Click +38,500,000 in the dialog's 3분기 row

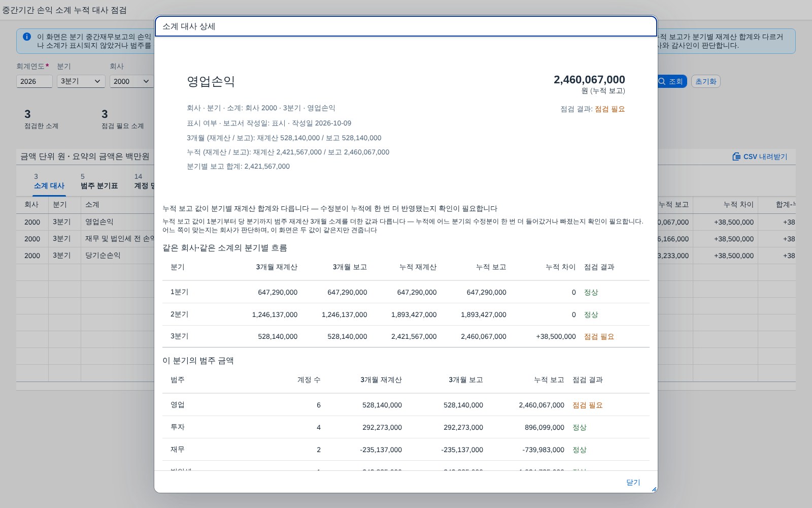(556, 336)
